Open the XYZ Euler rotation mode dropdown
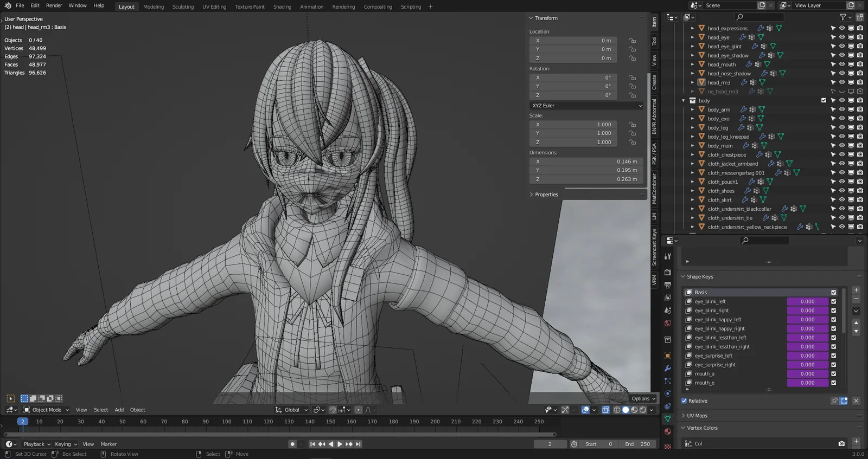Screen dimensions: 868x459 586,106
